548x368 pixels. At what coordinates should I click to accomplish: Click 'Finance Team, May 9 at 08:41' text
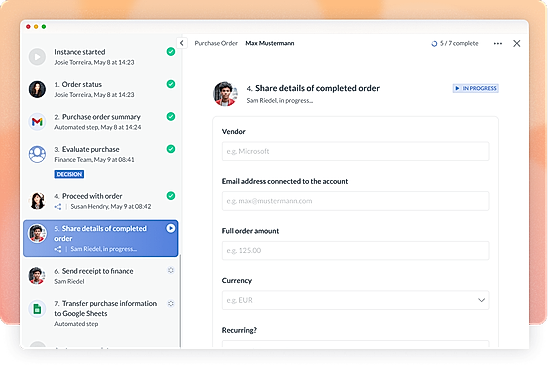[94, 160]
